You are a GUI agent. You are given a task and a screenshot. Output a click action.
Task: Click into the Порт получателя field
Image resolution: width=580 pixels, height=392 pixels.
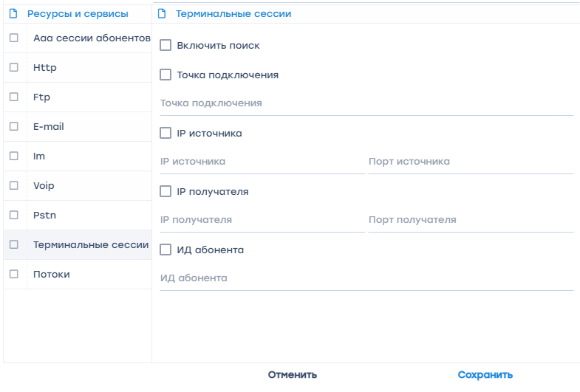pyautogui.click(x=470, y=220)
